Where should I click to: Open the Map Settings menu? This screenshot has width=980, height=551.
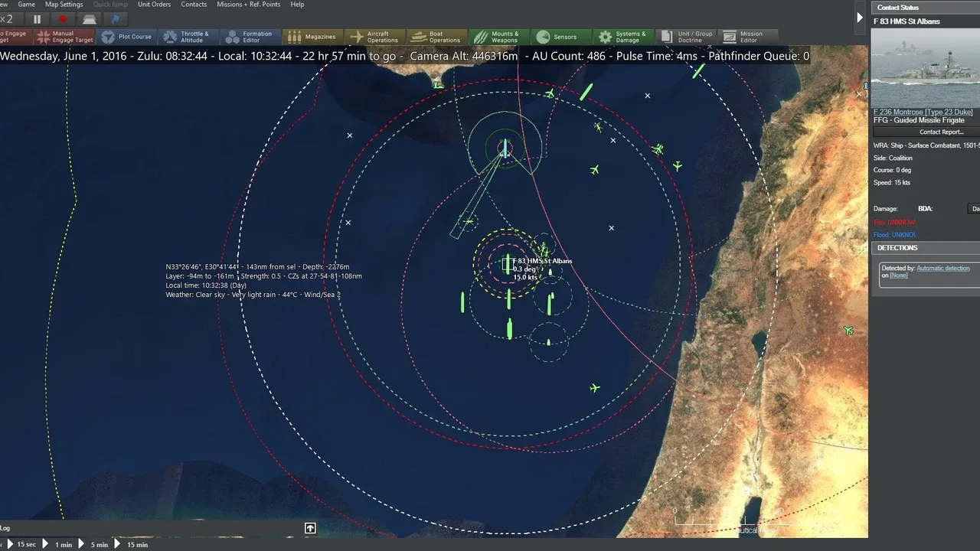(x=64, y=5)
